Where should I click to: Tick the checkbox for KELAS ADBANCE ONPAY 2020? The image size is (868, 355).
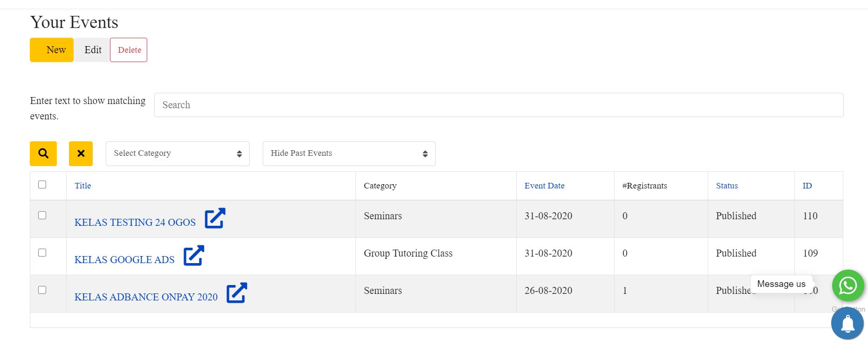[x=42, y=290]
